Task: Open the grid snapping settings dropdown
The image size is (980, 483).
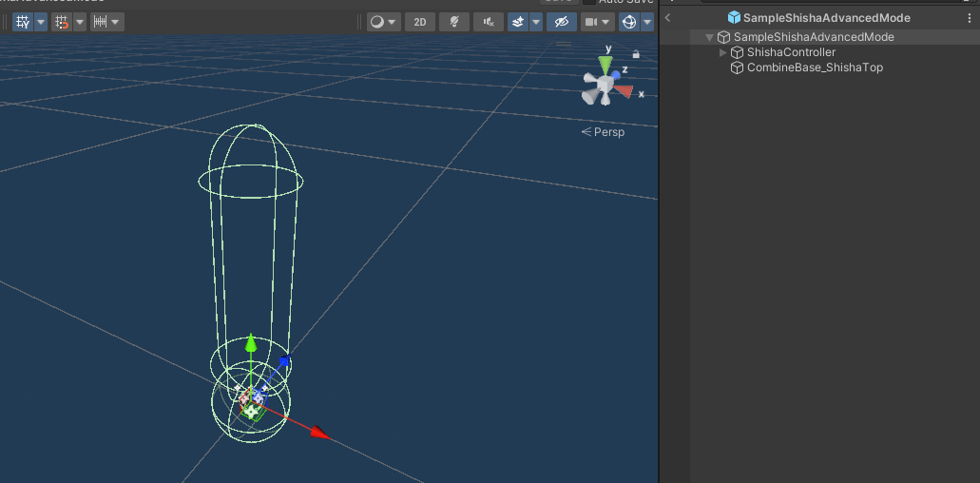Action: tap(80, 23)
